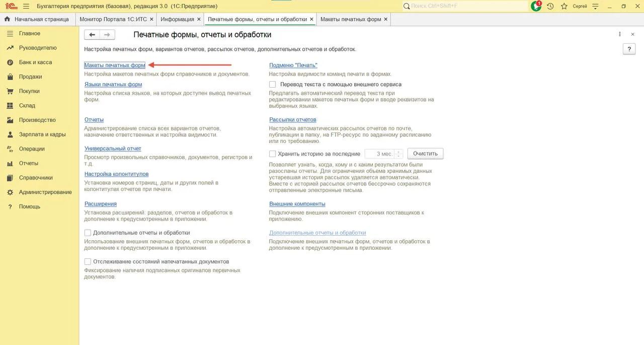Close the Информация tab
The image size is (644, 345).
[198, 19]
